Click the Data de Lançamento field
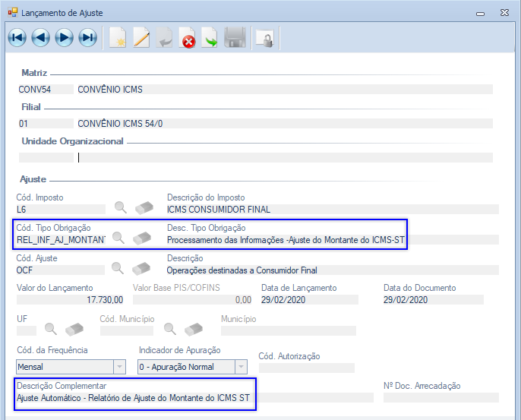 310,300
